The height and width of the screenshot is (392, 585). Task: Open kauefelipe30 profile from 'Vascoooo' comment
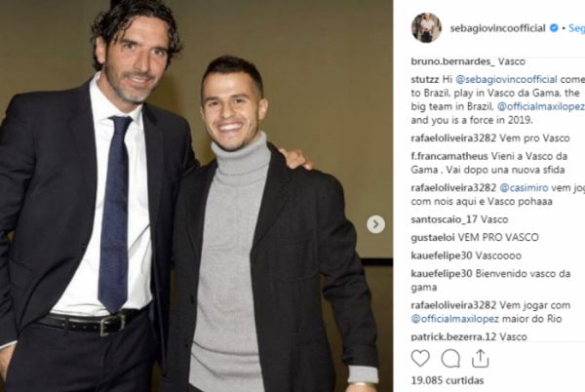(x=442, y=255)
